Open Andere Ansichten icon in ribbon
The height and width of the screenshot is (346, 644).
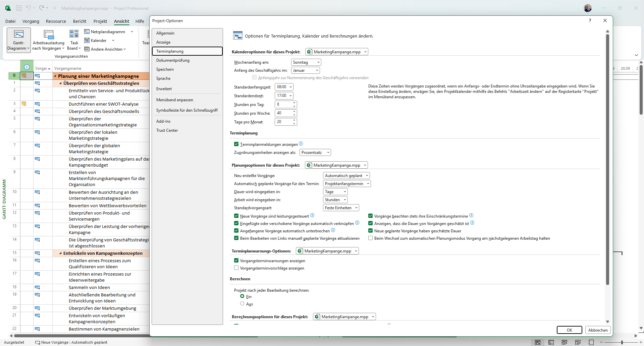coord(87,49)
